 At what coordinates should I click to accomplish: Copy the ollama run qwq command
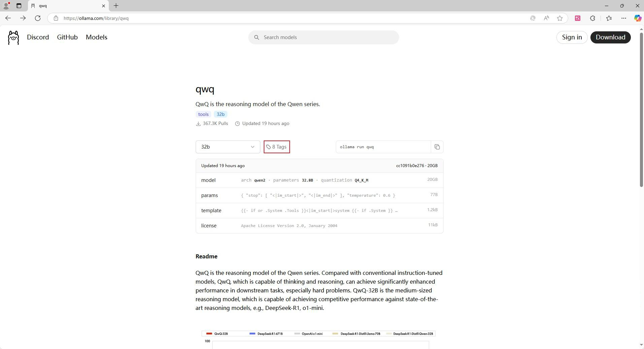click(437, 147)
